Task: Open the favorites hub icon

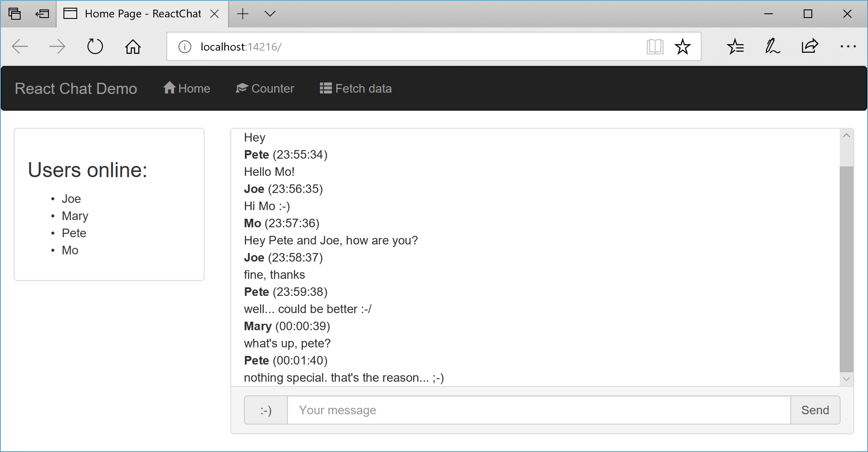Action: [735, 46]
